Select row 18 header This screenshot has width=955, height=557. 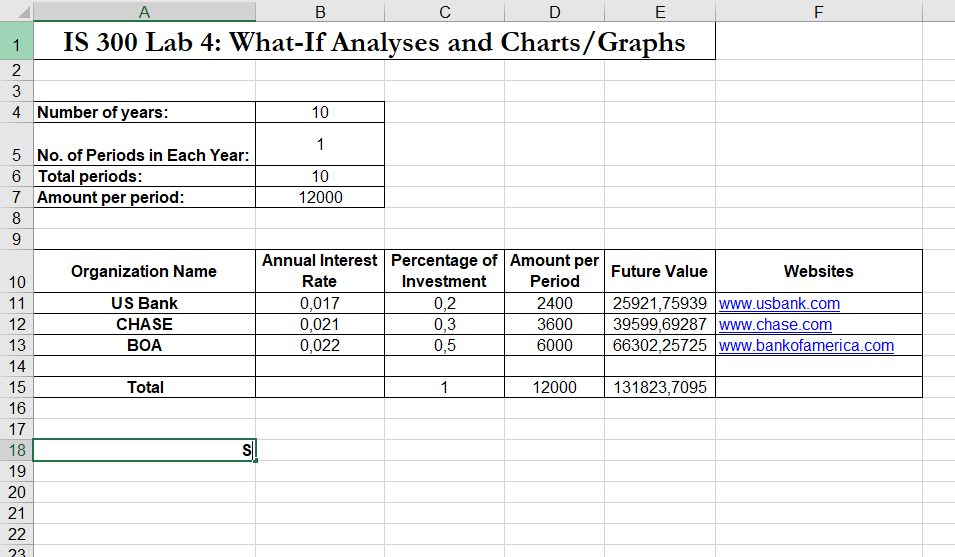pyautogui.click(x=16, y=450)
